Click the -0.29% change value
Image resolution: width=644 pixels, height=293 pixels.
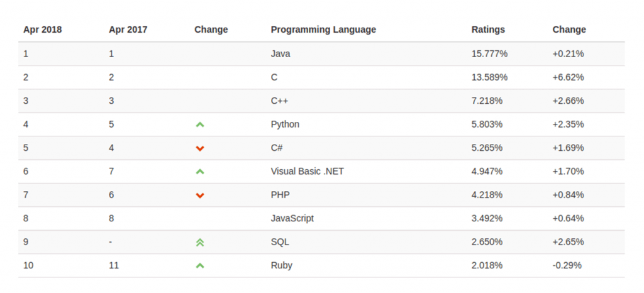[x=567, y=265]
